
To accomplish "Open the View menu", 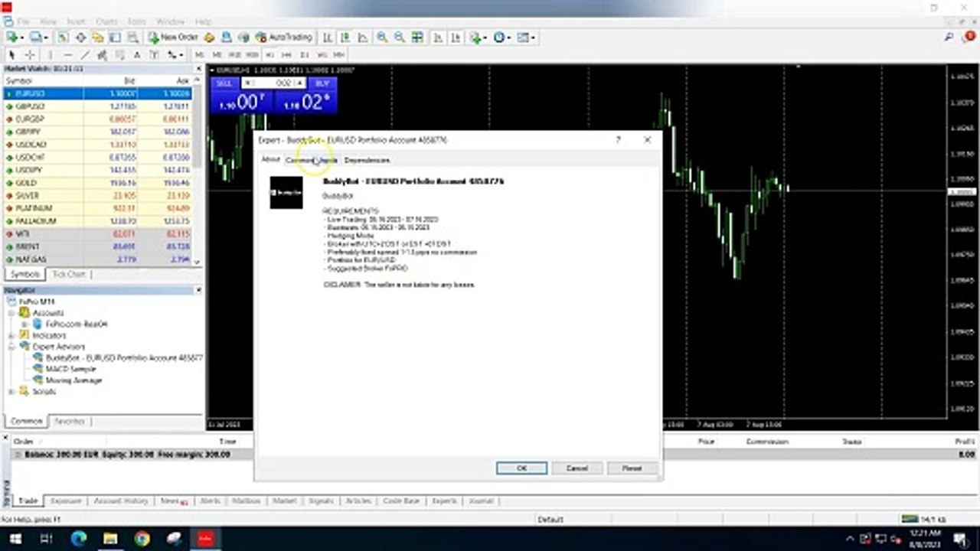I will [47, 21].
